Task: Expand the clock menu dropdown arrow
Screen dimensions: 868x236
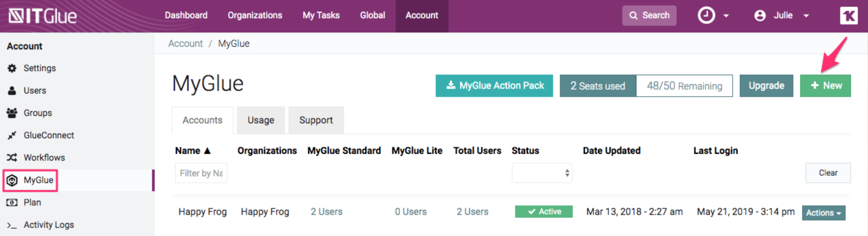Action: [x=726, y=16]
